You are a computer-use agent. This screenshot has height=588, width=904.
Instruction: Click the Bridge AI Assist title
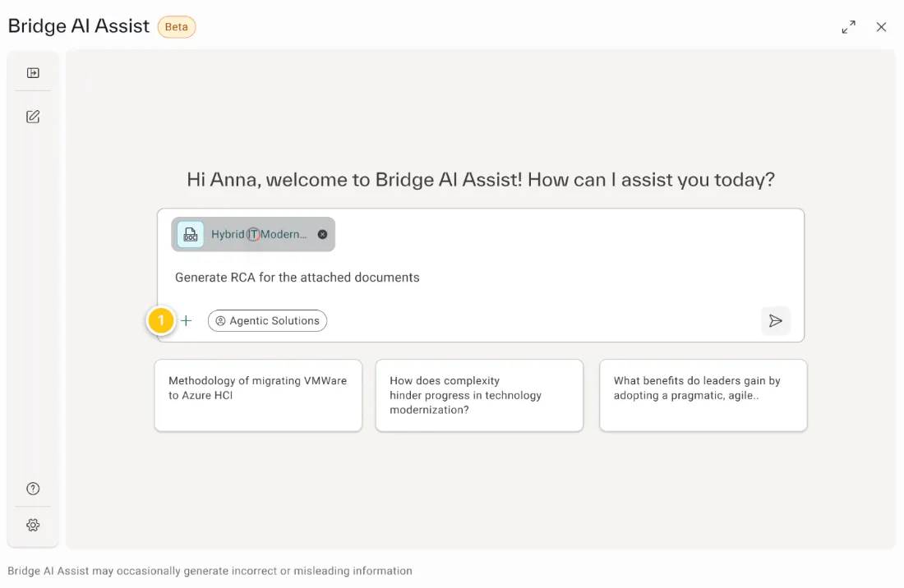click(x=78, y=26)
